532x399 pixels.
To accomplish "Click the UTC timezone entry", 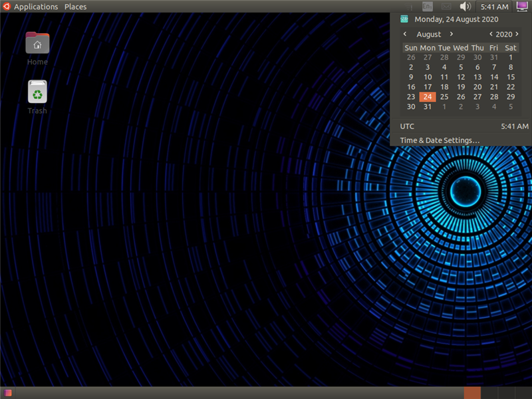I will [464, 126].
